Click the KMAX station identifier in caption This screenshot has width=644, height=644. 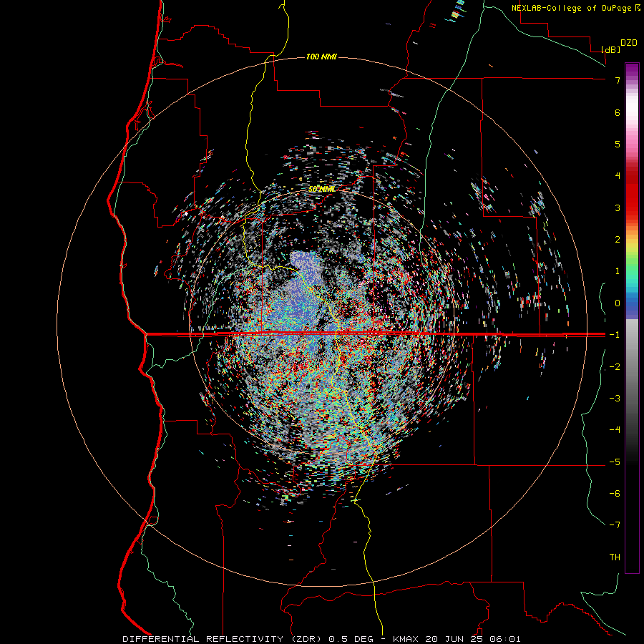(406, 639)
